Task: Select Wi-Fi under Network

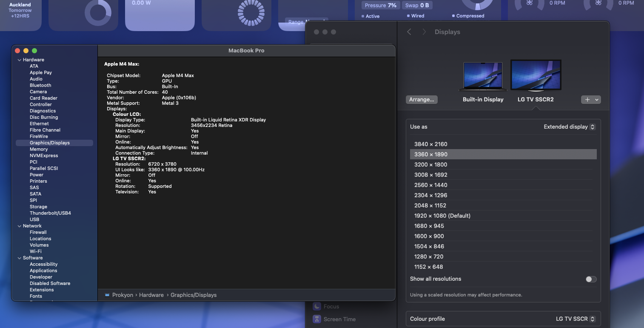Action: pos(36,251)
